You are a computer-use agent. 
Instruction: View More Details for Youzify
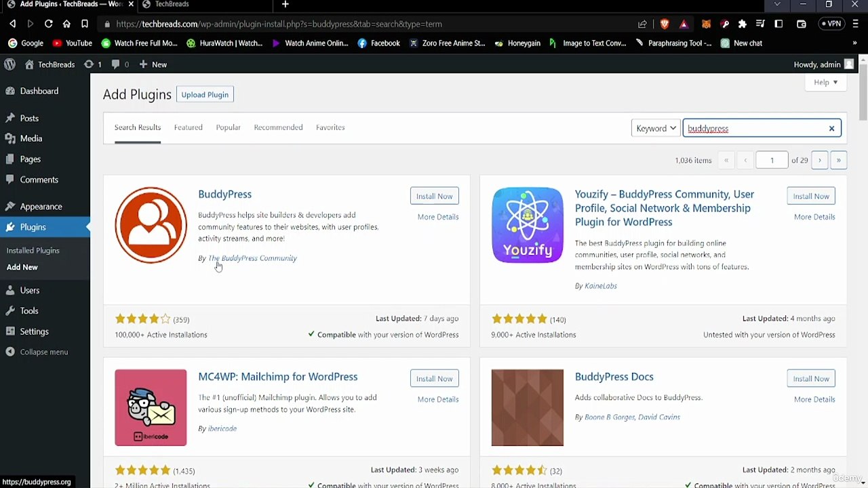point(814,217)
